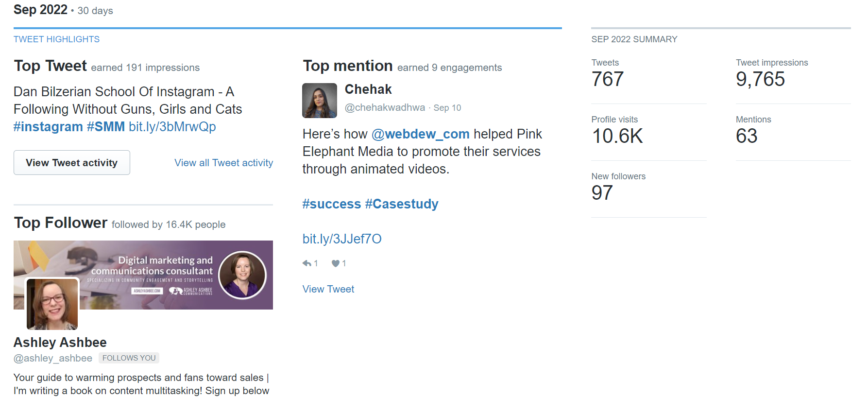The height and width of the screenshot is (397, 868).
Task: Open the Ashley Ashbee follower name
Action: 60,343
